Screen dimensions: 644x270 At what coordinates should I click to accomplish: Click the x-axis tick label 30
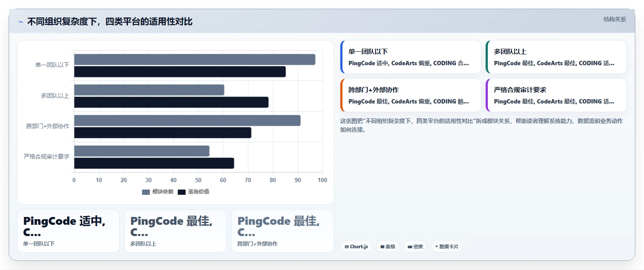point(149,180)
